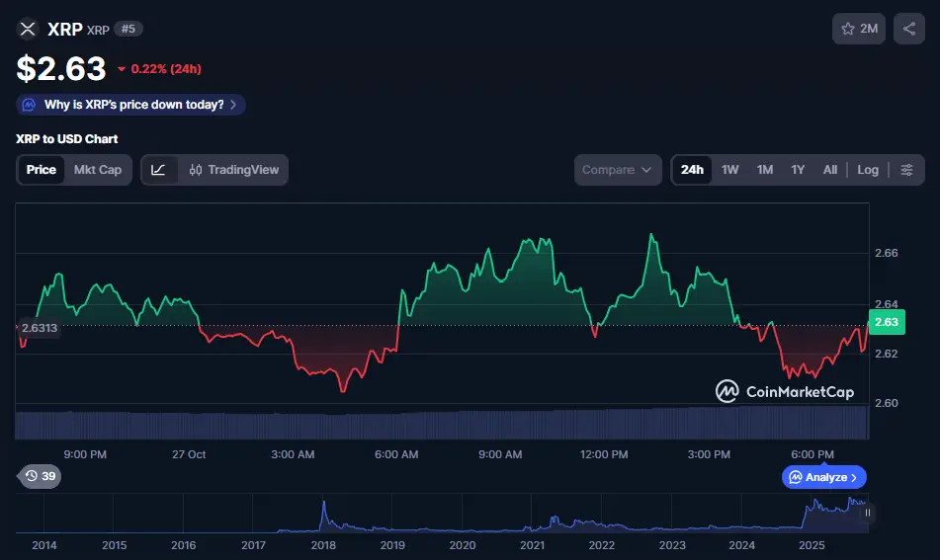Screen dimensions: 940x560
Task: Click the 2.6313 open price label
Action: [x=39, y=328]
